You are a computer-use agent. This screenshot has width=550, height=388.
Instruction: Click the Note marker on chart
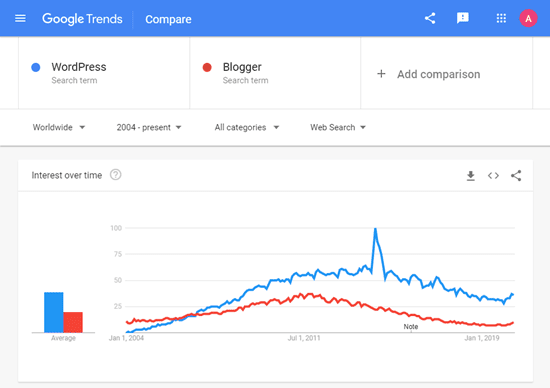pos(411,327)
